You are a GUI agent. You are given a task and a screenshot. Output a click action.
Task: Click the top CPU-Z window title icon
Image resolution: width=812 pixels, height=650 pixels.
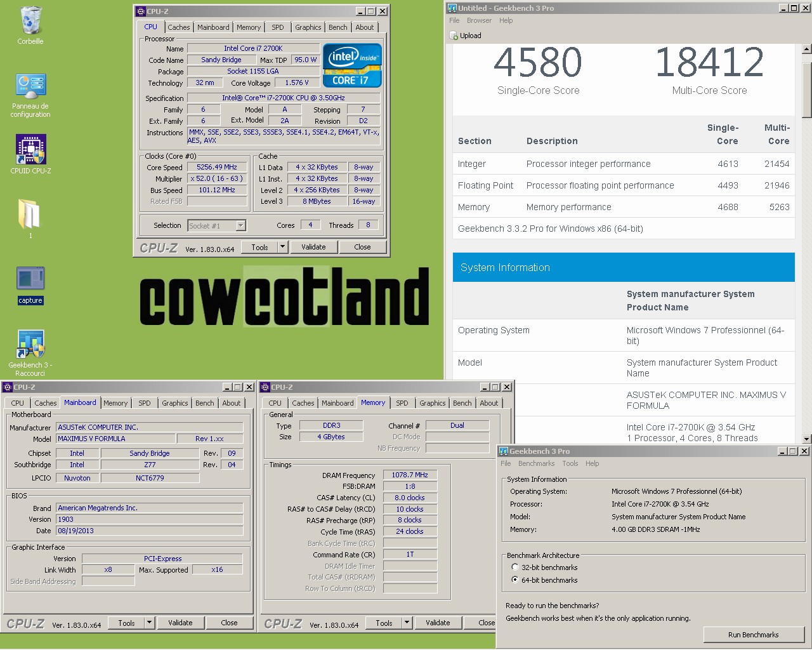pyautogui.click(x=141, y=11)
